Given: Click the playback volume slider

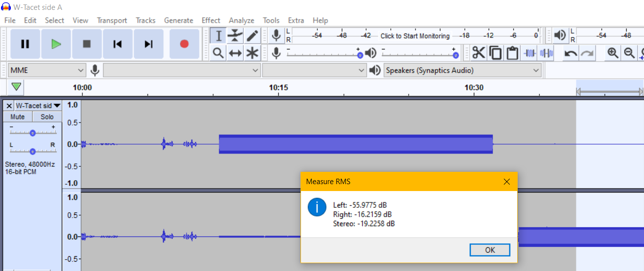Looking at the screenshot, I should 420,53.
